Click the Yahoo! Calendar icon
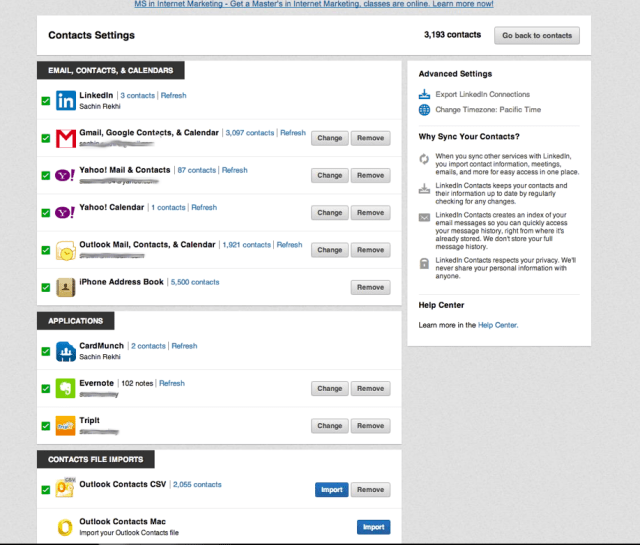 point(65,213)
